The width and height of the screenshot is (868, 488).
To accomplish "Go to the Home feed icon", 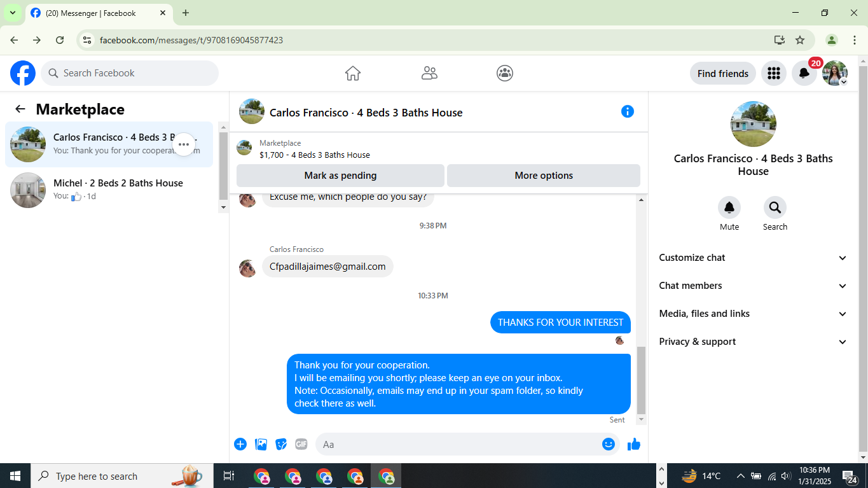I will [x=353, y=73].
